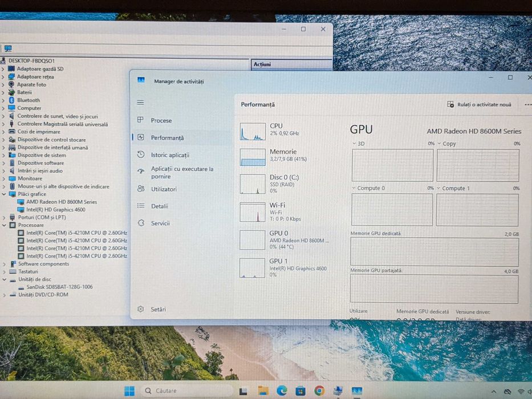The image size is (532, 399).
Task: Open File Explorer from taskbar
Action: tap(263, 391)
